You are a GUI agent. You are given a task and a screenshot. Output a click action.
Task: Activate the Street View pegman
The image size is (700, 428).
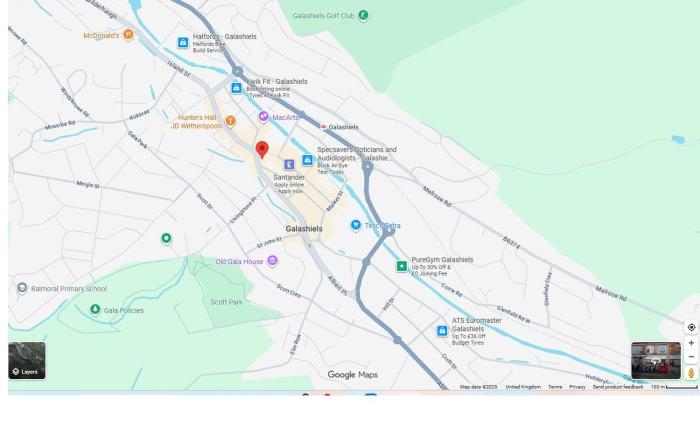(x=691, y=373)
